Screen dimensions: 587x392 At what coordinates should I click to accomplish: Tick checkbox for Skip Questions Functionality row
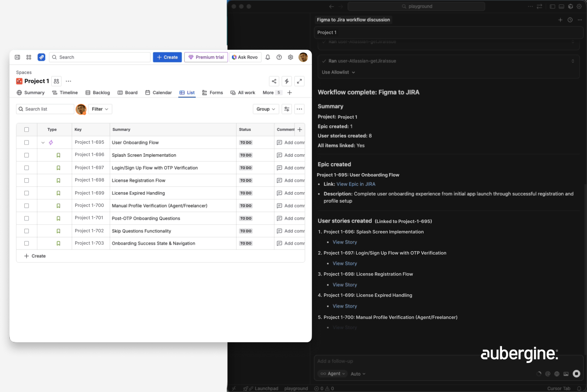pyautogui.click(x=27, y=231)
